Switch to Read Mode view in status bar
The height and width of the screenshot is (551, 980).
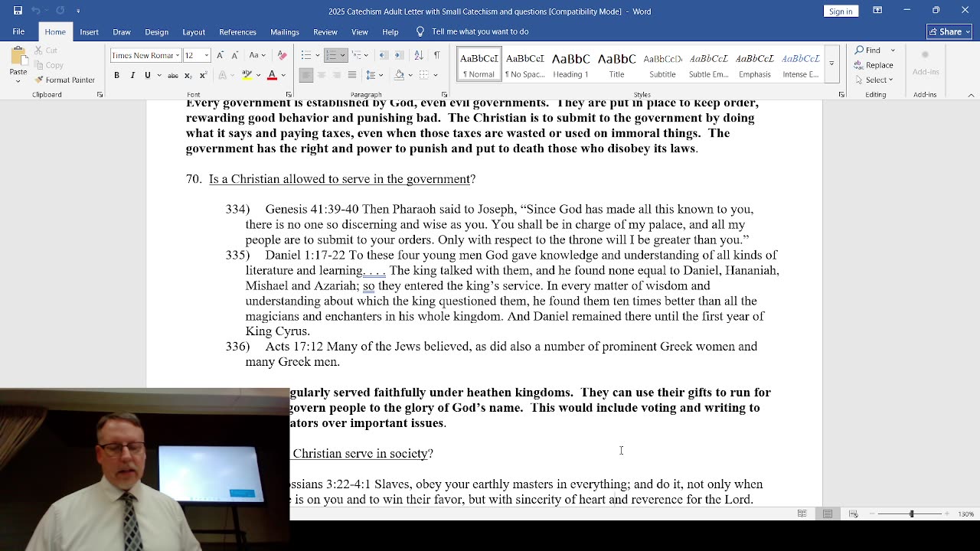(x=802, y=514)
